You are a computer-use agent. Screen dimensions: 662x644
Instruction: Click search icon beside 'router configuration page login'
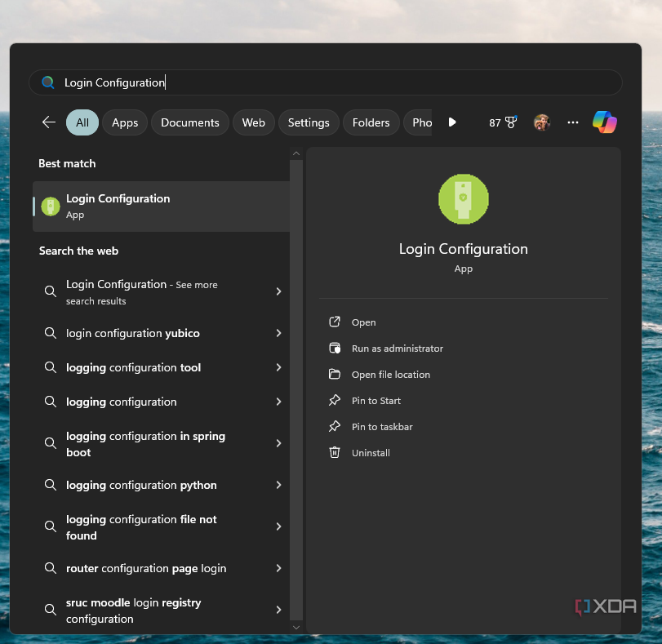[x=51, y=568]
